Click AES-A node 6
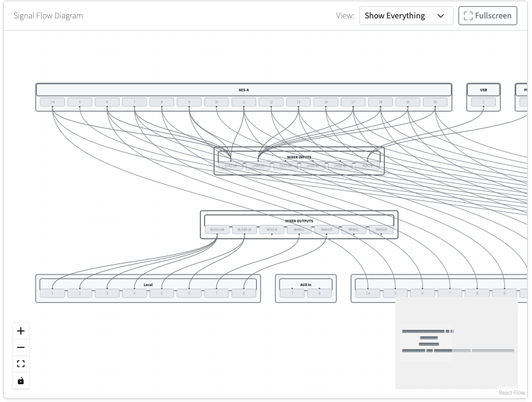The width and height of the screenshot is (532, 402). pos(107,102)
